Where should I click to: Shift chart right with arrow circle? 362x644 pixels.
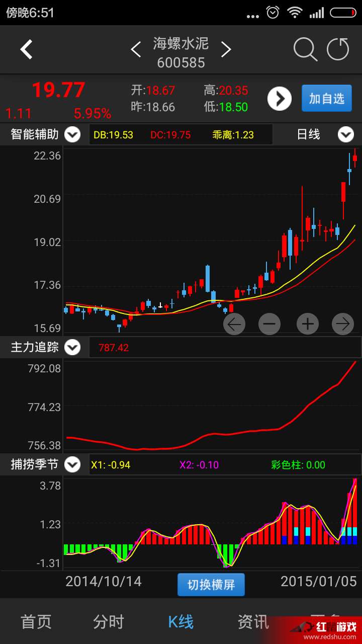pos(343,324)
